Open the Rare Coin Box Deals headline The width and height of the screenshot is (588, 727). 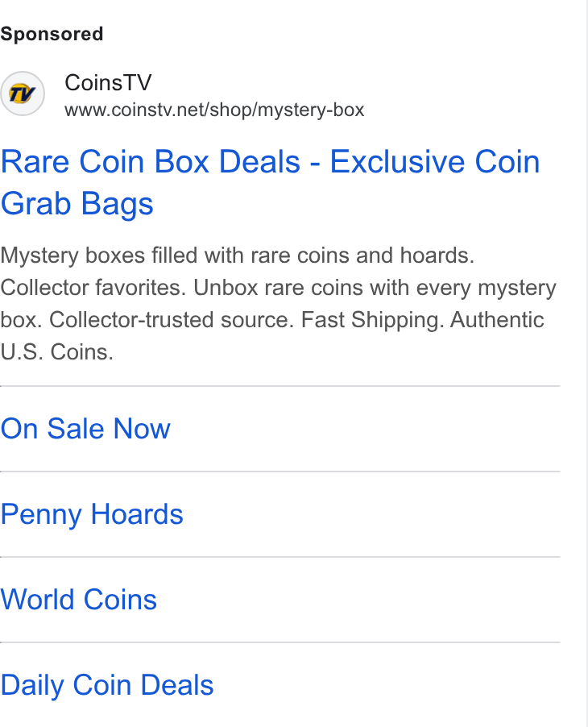click(x=150, y=162)
